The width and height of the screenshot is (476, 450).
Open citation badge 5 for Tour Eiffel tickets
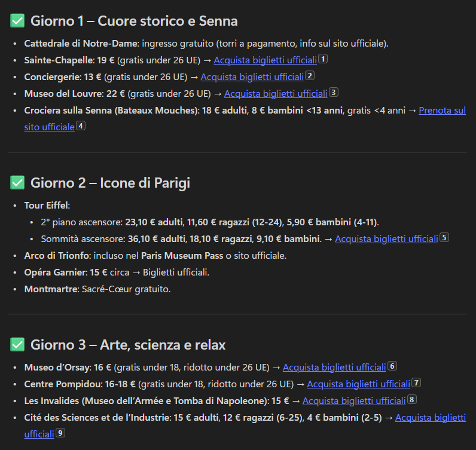pos(444,238)
